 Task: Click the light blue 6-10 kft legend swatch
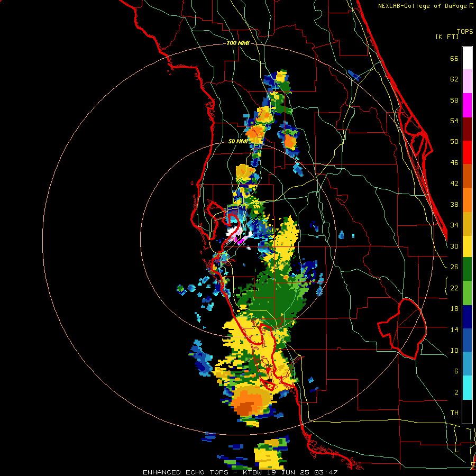467,364
